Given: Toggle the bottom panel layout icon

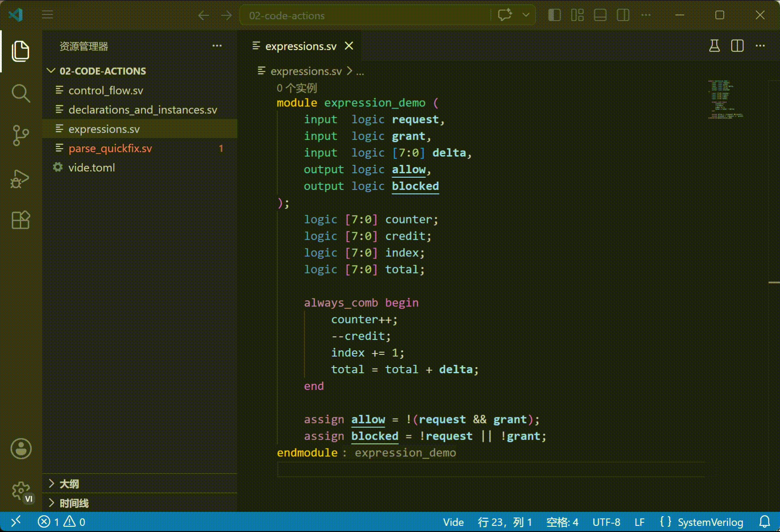Looking at the screenshot, I should tap(600, 15).
